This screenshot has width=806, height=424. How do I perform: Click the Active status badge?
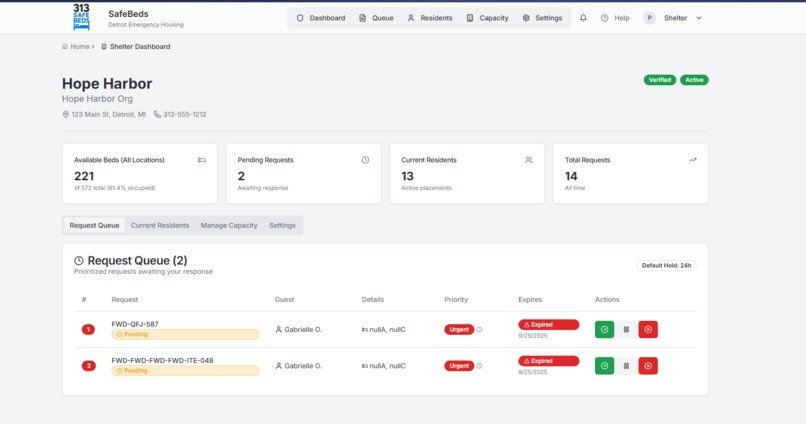click(694, 80)
